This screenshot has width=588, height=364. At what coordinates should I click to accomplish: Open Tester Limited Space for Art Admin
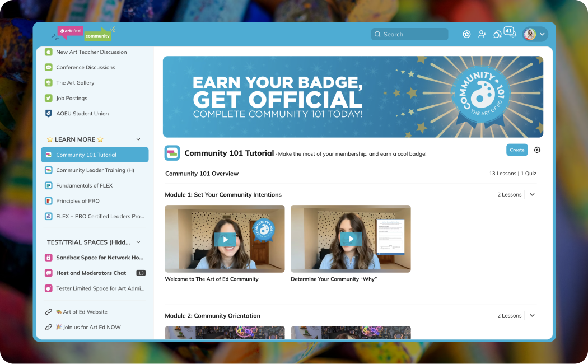[x=100, y=288]
